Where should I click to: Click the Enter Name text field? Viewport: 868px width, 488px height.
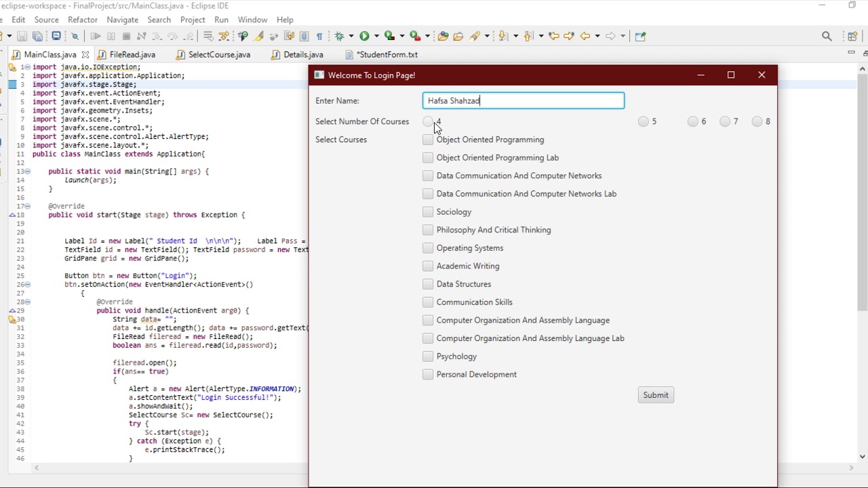[x=524, y=101]
